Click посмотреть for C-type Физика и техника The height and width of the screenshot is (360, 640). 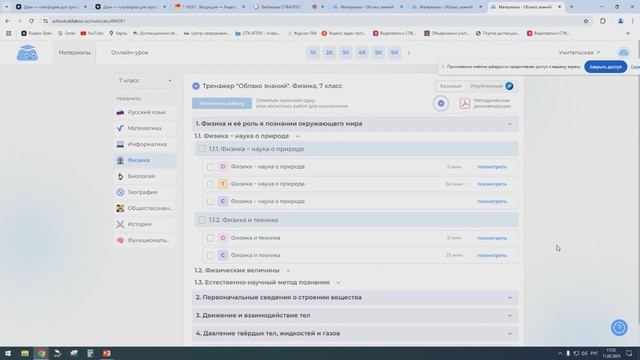click(492, 256)
